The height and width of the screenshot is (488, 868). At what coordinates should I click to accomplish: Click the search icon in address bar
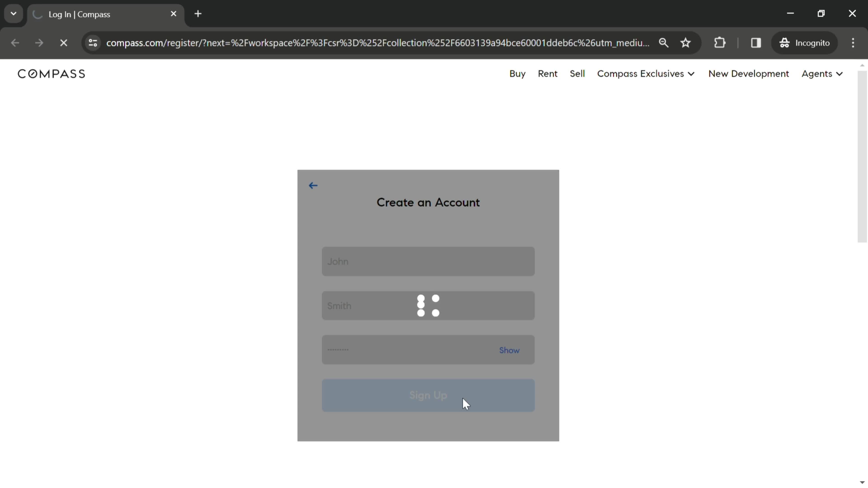click(663, 42)
